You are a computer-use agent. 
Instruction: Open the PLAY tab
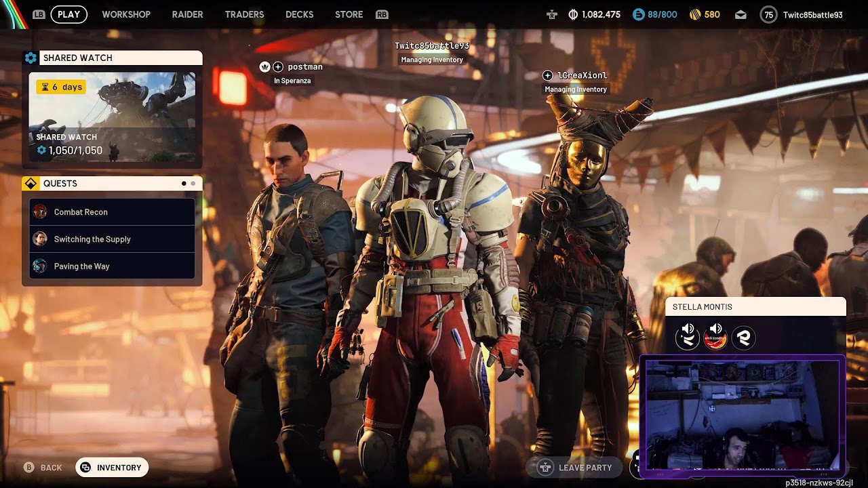tap(68, 14)
